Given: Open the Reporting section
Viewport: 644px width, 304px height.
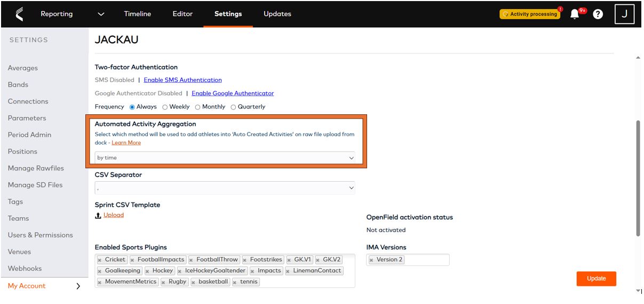Looking at the screenshot, I should pos(57,14).
